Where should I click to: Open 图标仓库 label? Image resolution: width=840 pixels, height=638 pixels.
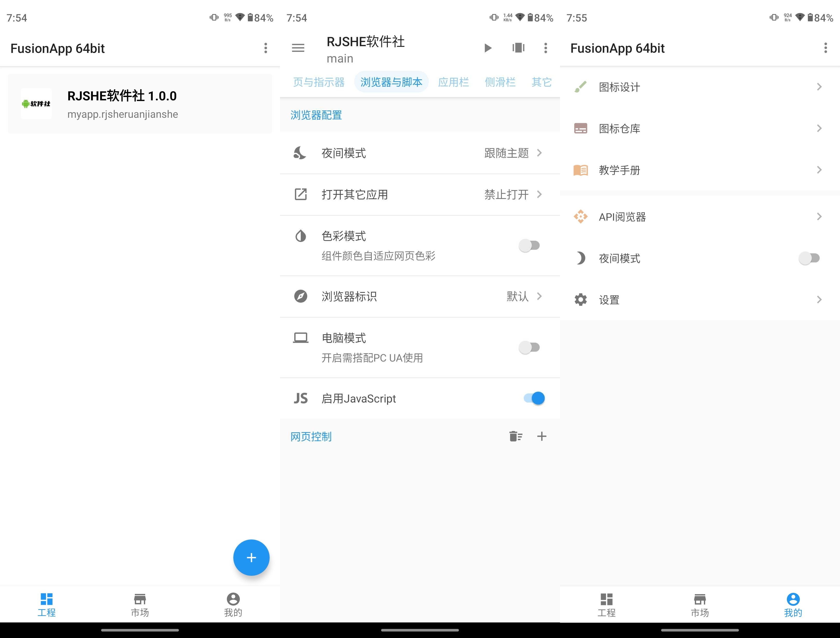[619, 128]
